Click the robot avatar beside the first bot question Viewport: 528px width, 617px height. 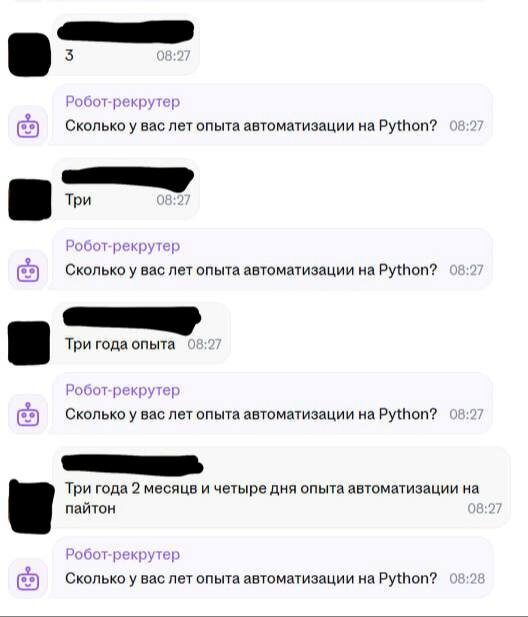[x=28, y=126]
